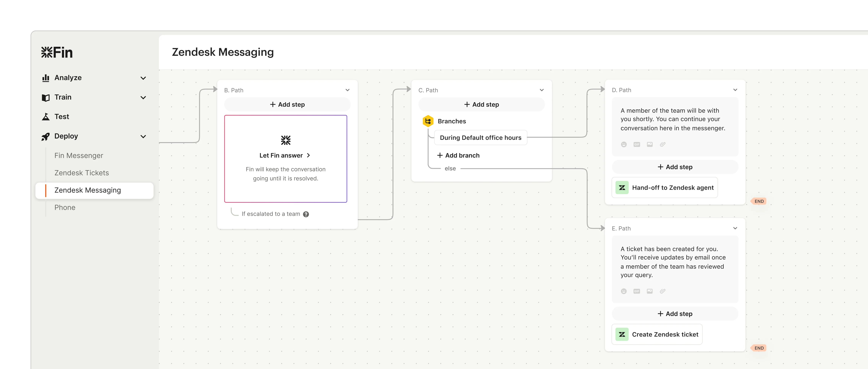Open the B. Path dropdown
This screenshot has height=369, width=868.
347,90
